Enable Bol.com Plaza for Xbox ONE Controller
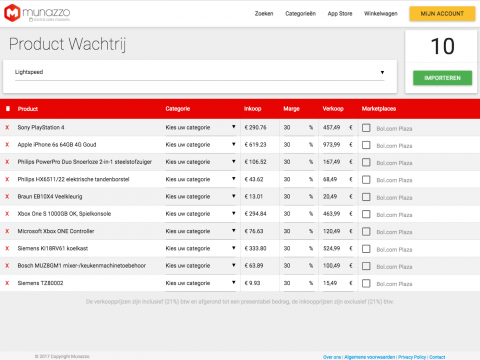The image size is (480, 360). (x=366, y=232)
